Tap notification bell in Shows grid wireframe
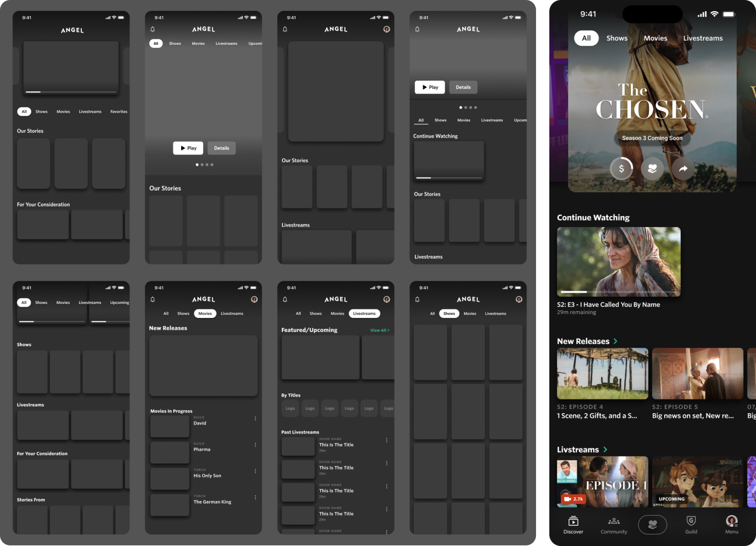The height and width of the screenshot is (546, 756). [x=417, y=300]
